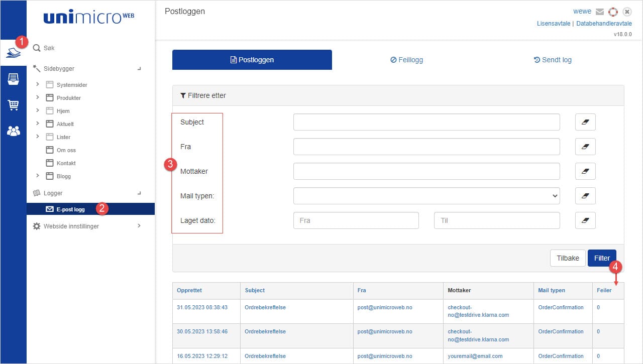643x364 pixels.
Task: Click the envelope mail icon in top header
Action: coord(599,12)
